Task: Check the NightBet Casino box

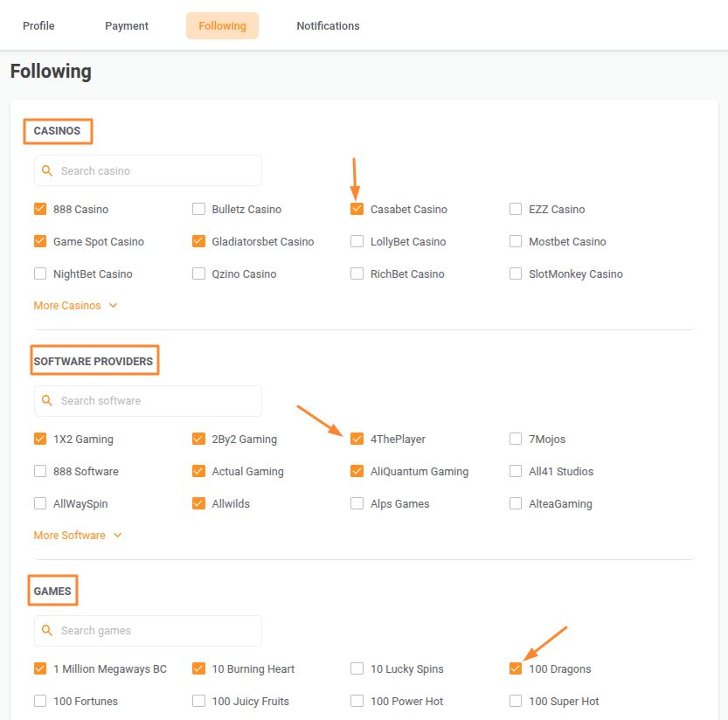Action: coord(40,273)
